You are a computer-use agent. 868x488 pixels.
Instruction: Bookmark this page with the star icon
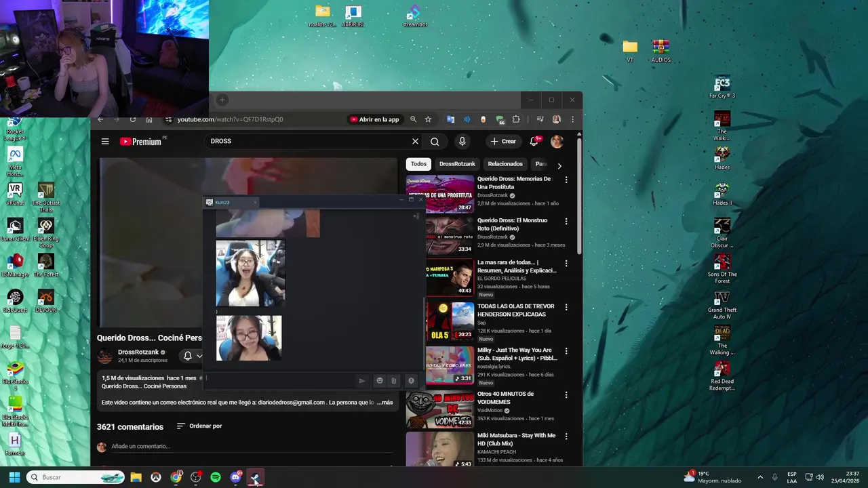tap(428, 119)
